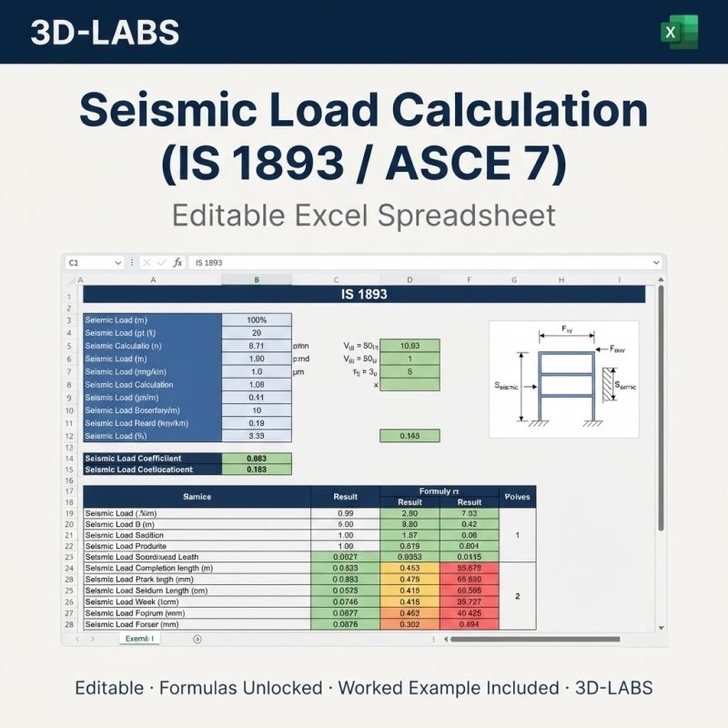The width and height of the screenshot is (728, 728).
Task: Select the green cell with value 0.148
Action: pyautogui.click(x=409, y=436)
